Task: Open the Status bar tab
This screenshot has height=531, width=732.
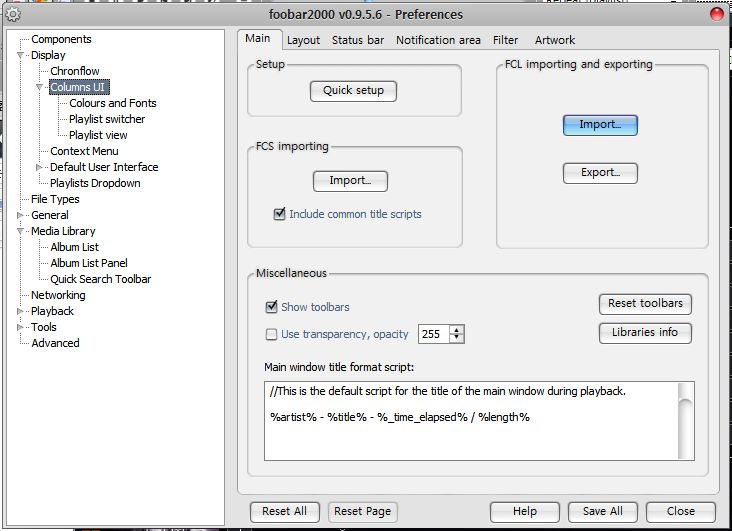Action: (358, 40)
